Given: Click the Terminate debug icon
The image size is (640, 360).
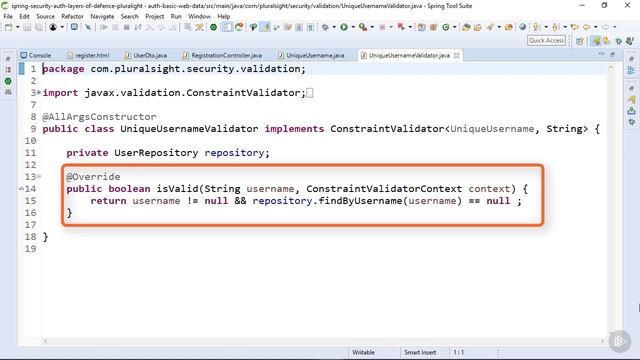Looking at the screenshot, I should [127, 27].
